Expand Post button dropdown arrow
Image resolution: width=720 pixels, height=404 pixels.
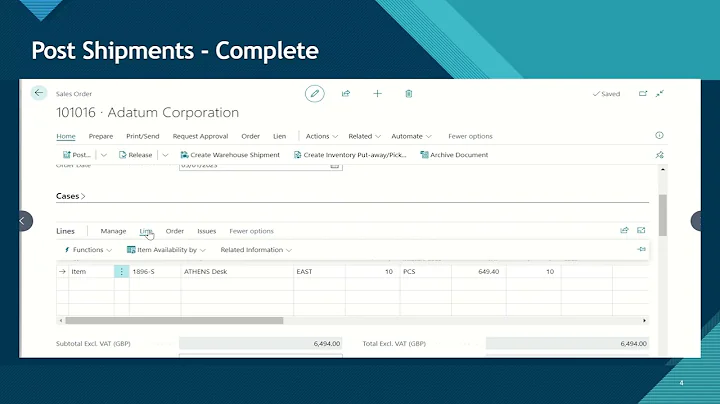click(104, 155)
